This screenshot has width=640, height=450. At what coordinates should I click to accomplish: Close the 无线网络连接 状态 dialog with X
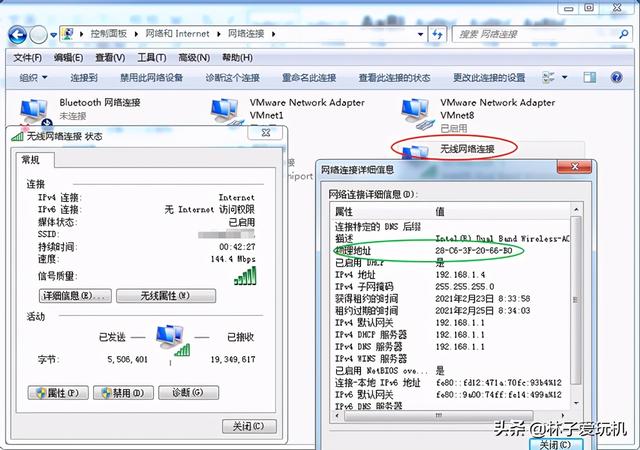pos(265,133)
